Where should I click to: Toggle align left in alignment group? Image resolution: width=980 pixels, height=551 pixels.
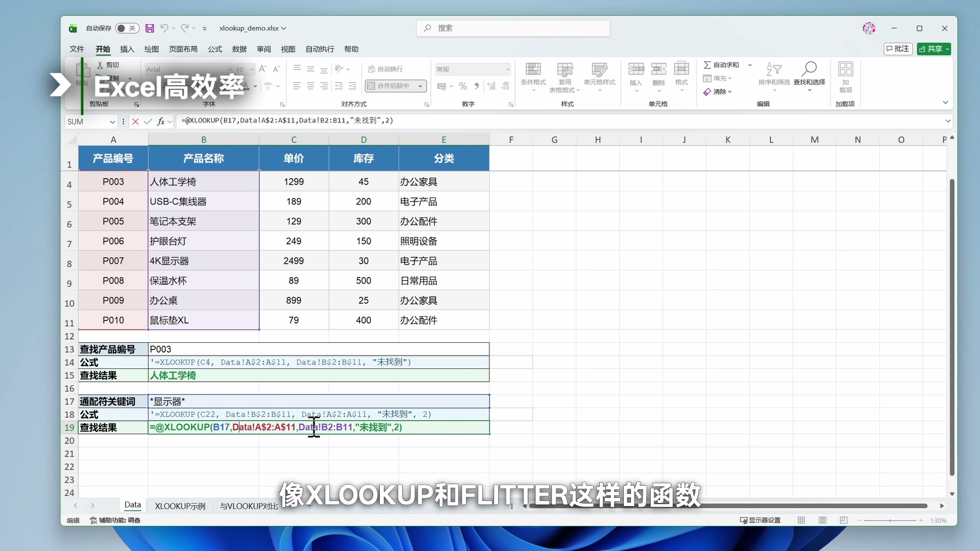click(297, 86)
